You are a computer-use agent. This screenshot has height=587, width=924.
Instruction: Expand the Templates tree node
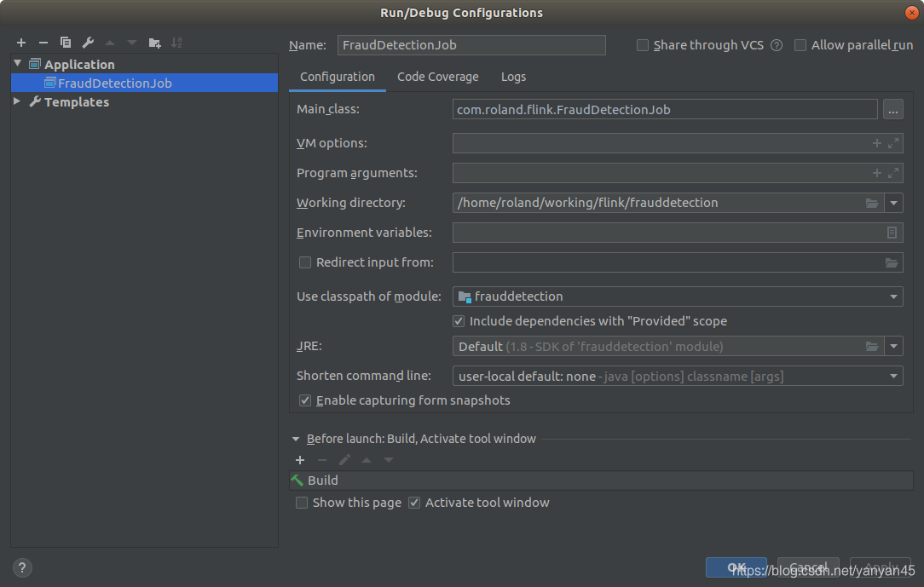click(17, 102)
